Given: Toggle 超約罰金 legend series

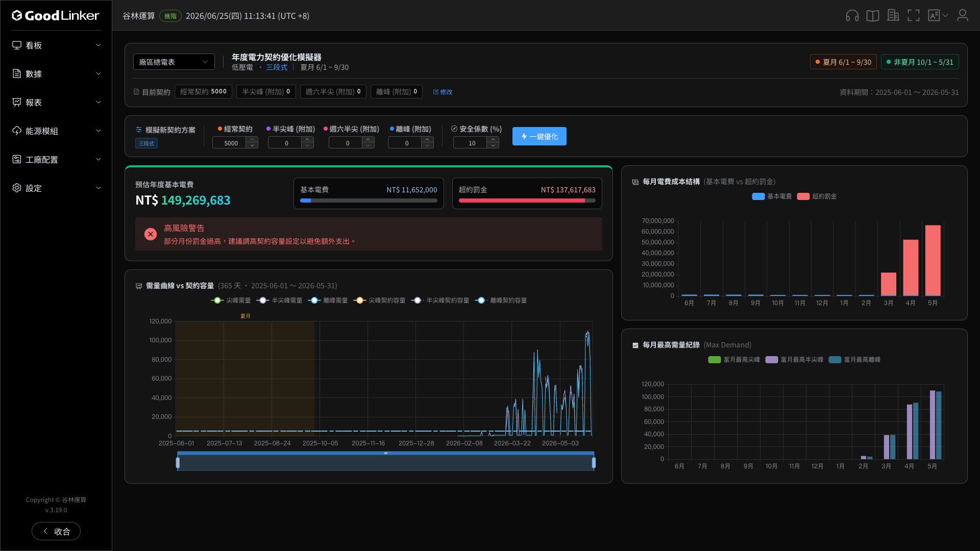Looking at the screenshot, I should coord(817,196).
